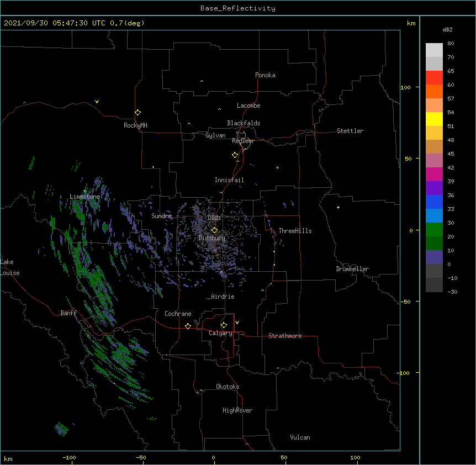Click the 2021/09/30 05:47:30 UTC timestamp
This screenshot has height=465, width=476.
point(74,23)
